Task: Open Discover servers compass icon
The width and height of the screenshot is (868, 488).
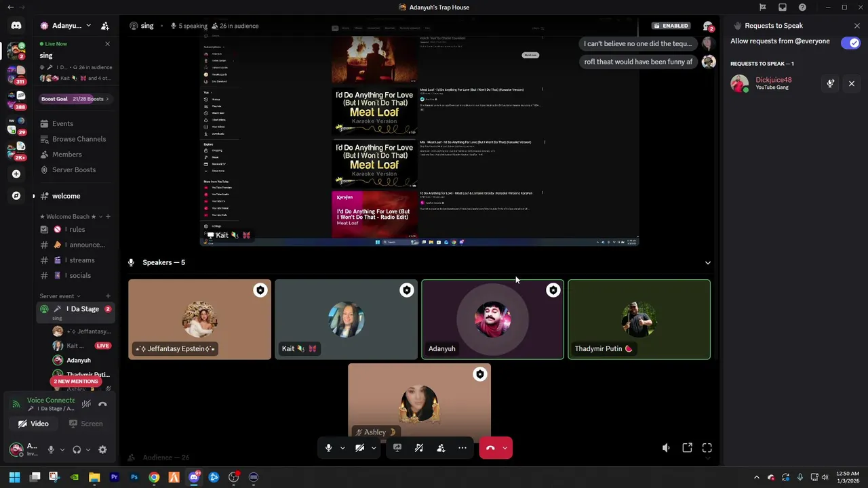Action: click(16, 196)
